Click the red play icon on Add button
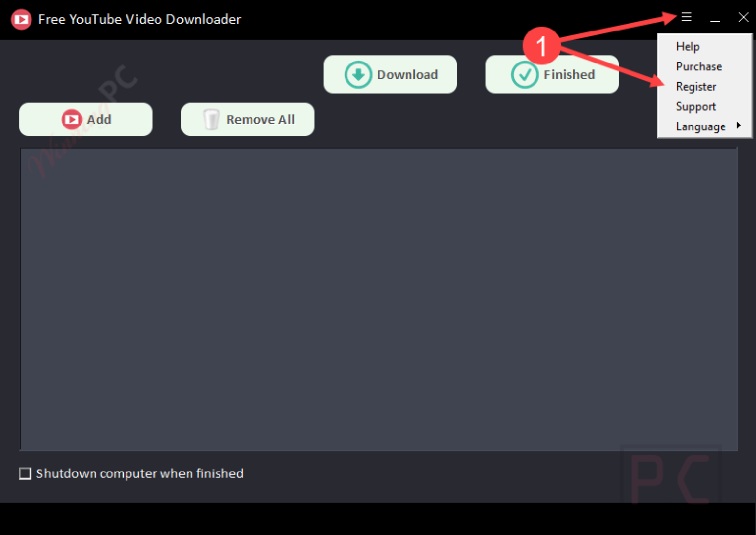The width and height of the screenshot is (756, 535). click(71, 119)
